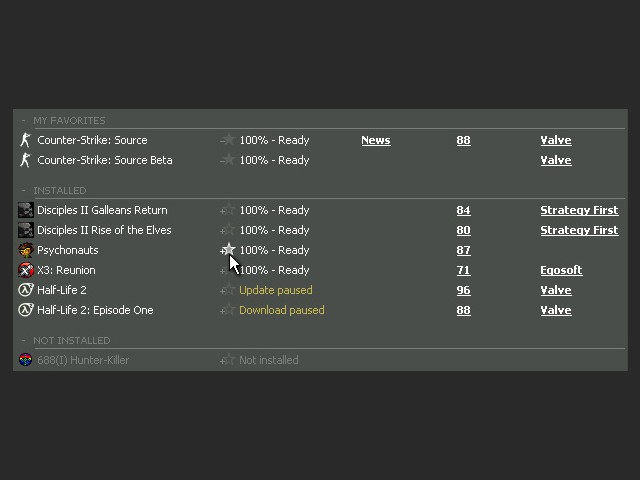Select the Half-Life 2 title
The width and height of the screenshot is (640, 480).
tap(62, 290)
